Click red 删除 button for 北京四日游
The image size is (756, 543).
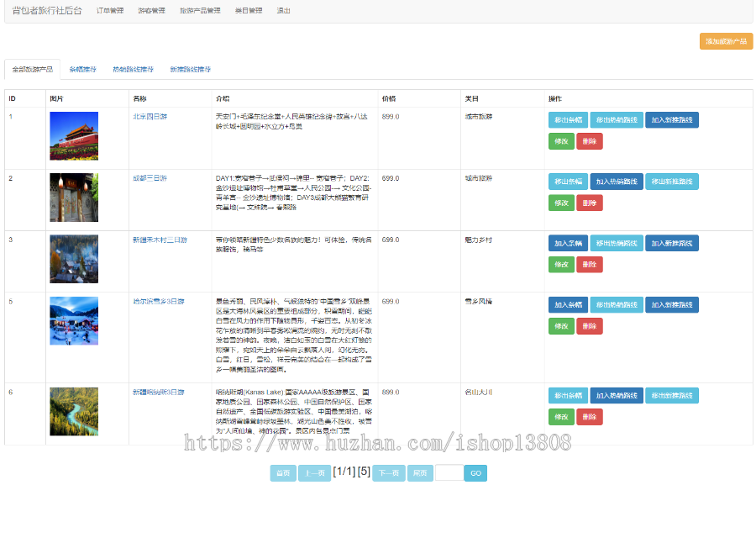(x=590, y=141)
